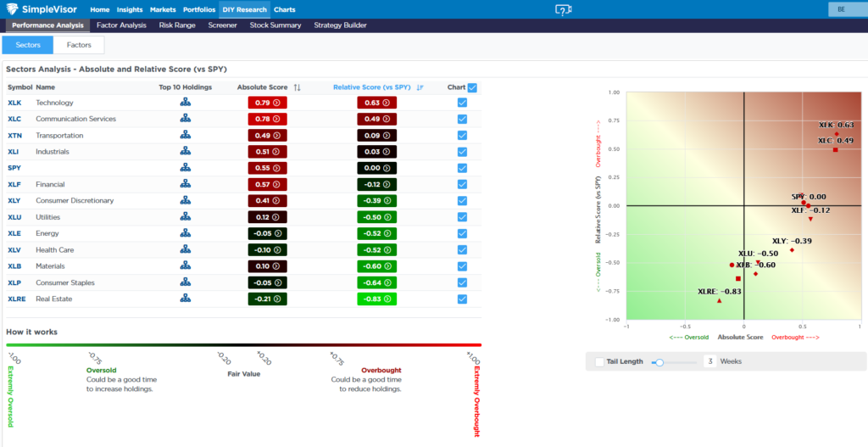
Task: Click holdings icon in the Financial row
Action: pos(185,184)
